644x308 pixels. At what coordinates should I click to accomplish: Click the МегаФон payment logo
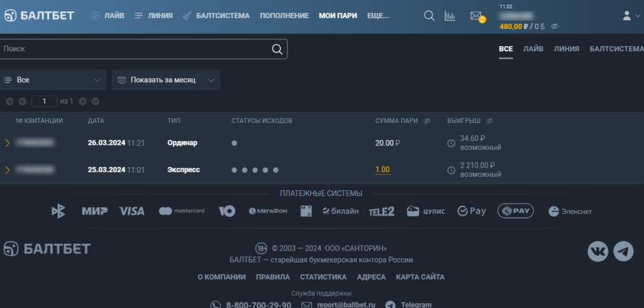pos(268,211)
